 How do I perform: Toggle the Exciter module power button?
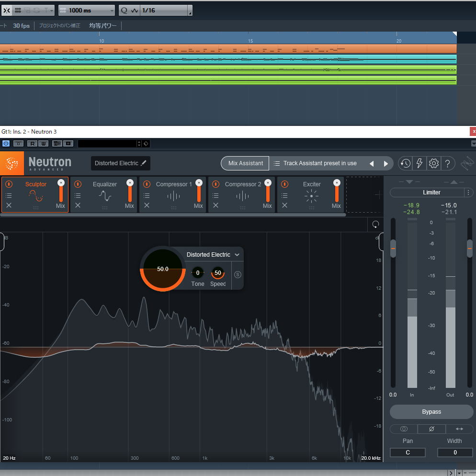click(284, 184)
